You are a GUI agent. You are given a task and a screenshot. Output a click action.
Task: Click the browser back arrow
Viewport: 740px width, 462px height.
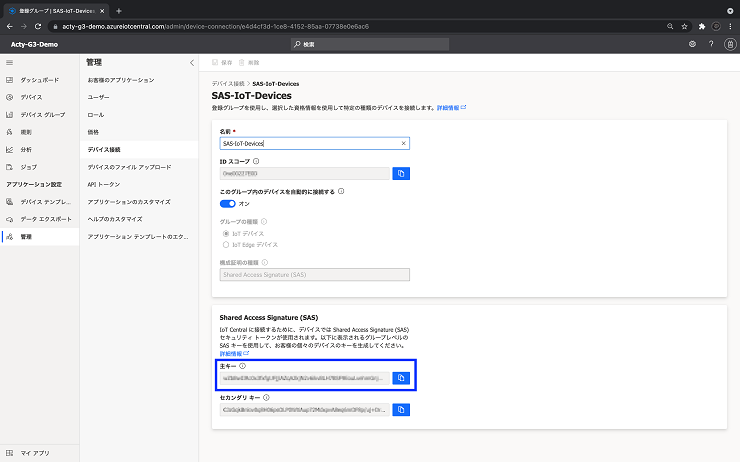tap(9, 26)
